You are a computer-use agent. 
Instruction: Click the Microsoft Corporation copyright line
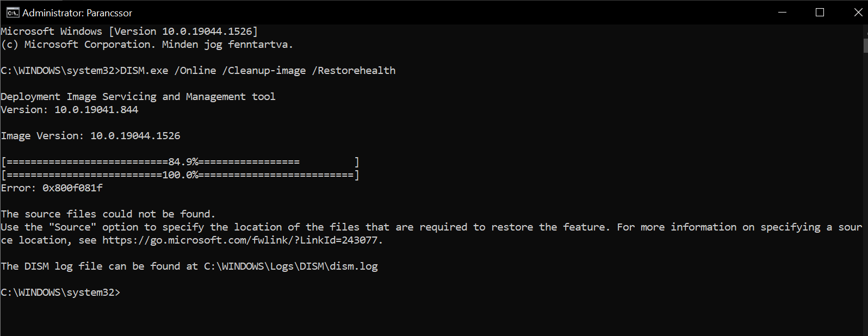tap(147, 45)
